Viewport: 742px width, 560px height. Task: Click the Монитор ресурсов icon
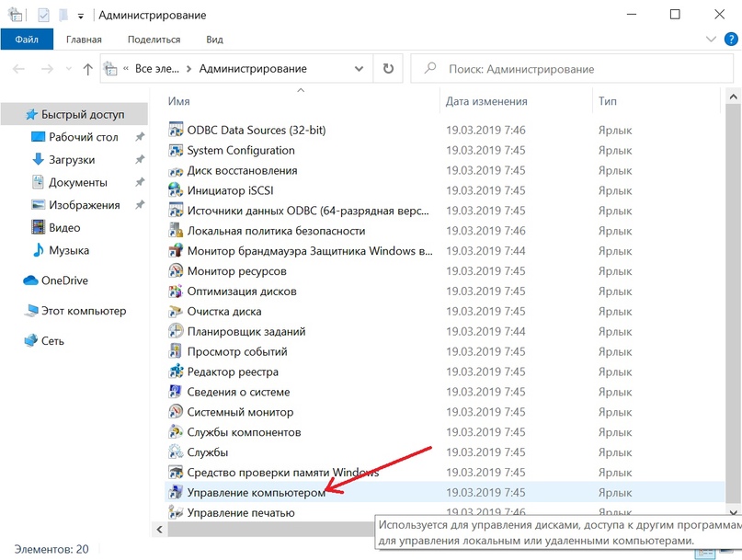[x=177, y=271]
